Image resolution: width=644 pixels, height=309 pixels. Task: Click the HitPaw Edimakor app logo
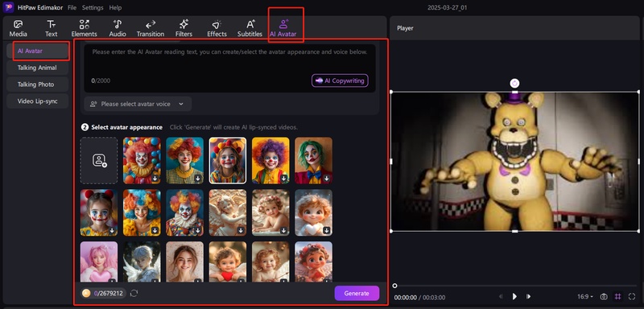[x=8, y=7]
